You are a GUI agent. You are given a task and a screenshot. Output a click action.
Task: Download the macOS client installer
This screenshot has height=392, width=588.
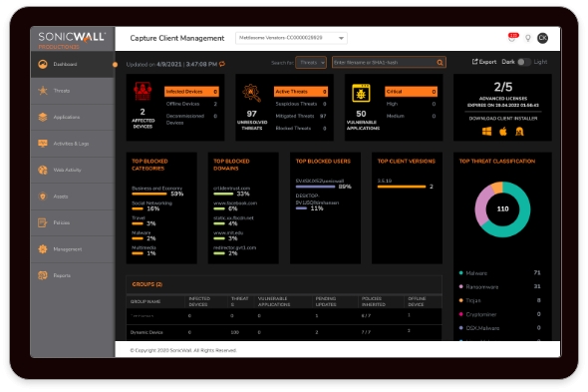pyautogui.click(x=503, y=132)
